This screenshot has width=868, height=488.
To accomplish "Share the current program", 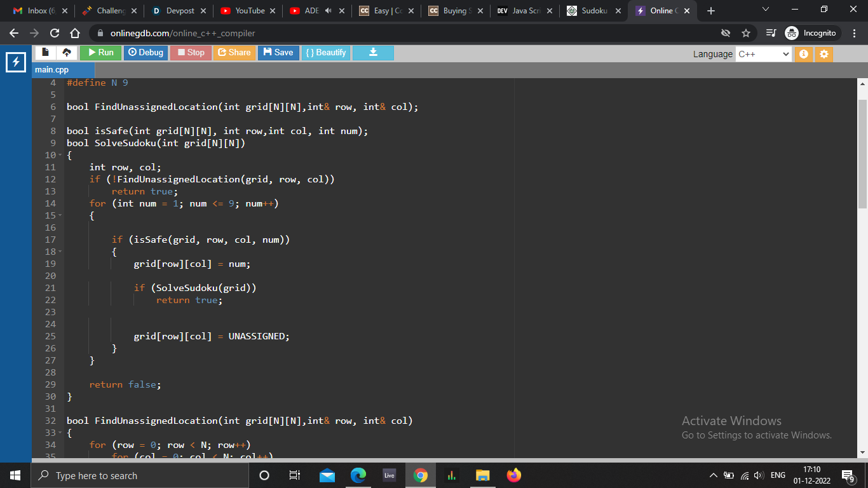I will point(234,53).
